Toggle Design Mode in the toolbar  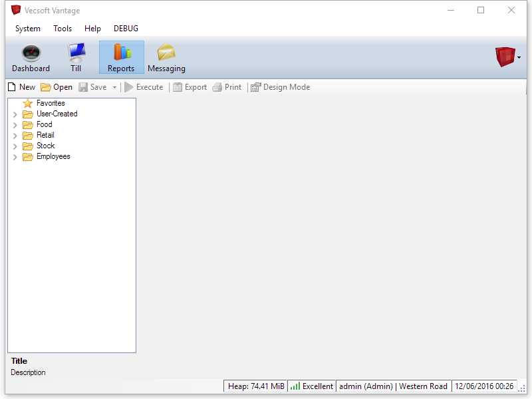tap(280, 87)
